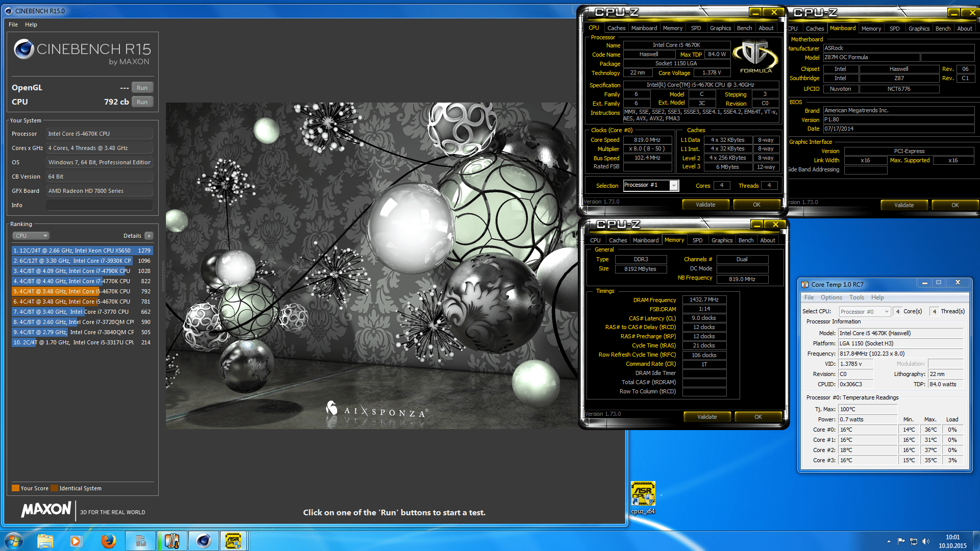Click Core #2 temperature reading 18°C

[868, 450]
